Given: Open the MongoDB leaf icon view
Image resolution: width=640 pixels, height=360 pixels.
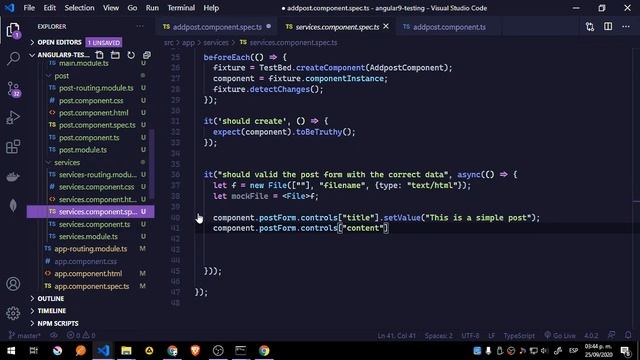Looking at the screenshot, I should (x=13, y=205).
